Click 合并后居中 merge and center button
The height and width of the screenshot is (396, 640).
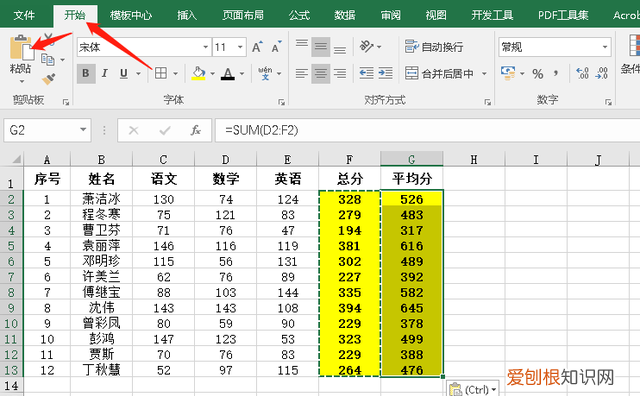pos(440,73)
